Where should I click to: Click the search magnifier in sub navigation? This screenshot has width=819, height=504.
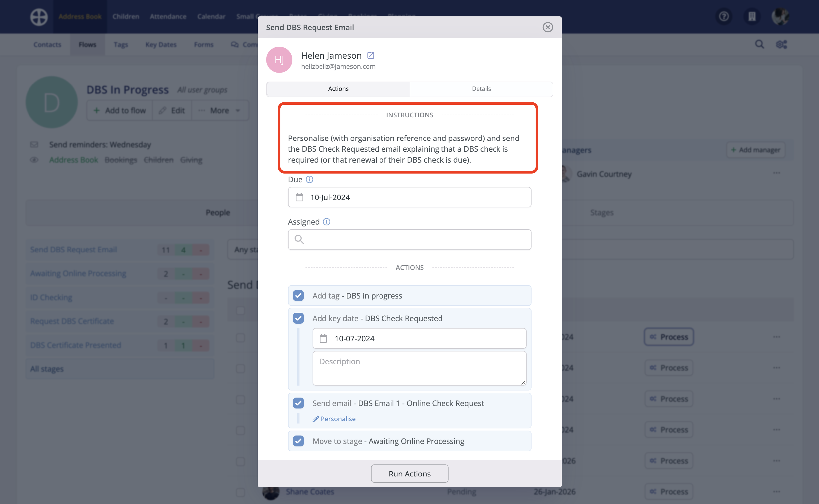[x=759, y=44]
